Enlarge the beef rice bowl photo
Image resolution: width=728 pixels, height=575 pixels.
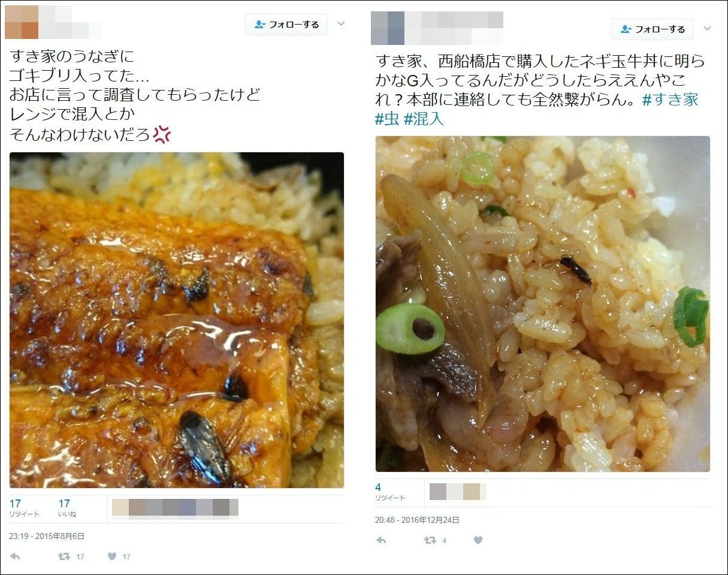543,304
